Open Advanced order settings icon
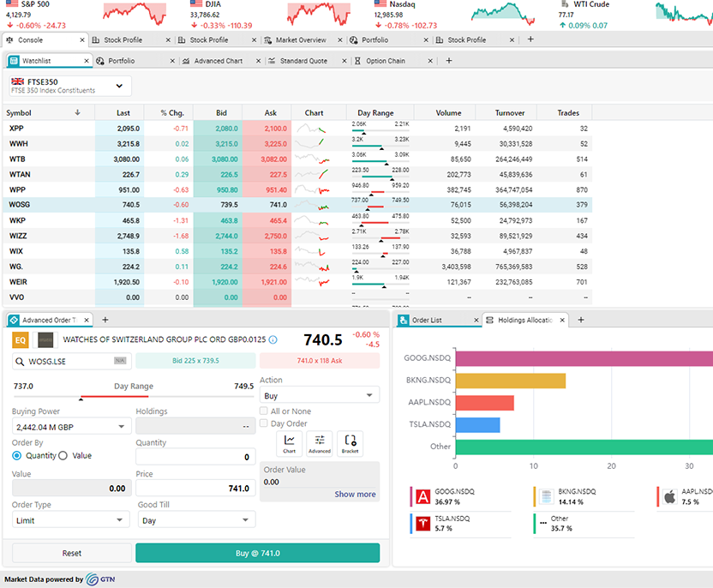 [x=320, y=443]
